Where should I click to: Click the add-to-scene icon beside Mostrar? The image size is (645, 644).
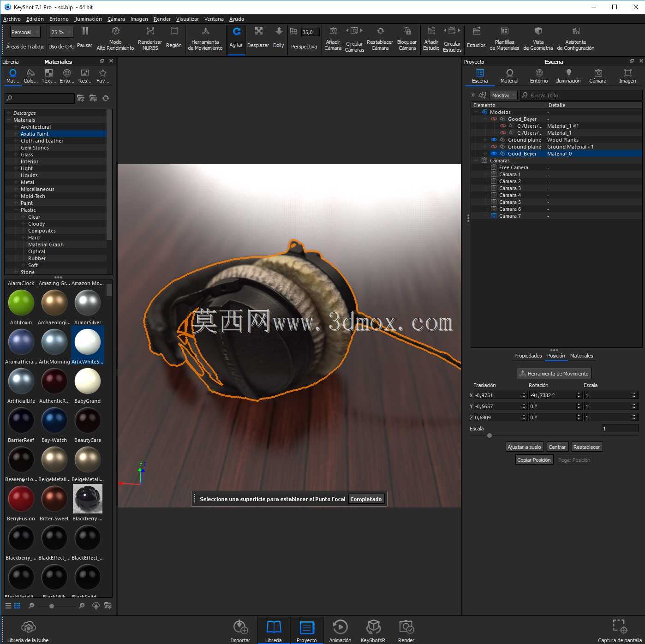pos(482,95)
